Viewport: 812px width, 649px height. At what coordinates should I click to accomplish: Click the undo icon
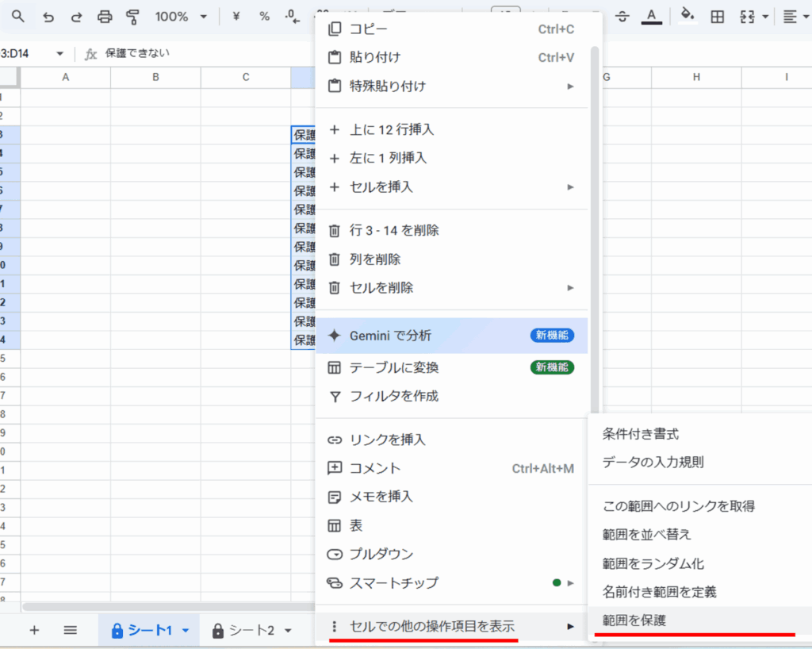[x=48, y=16]
